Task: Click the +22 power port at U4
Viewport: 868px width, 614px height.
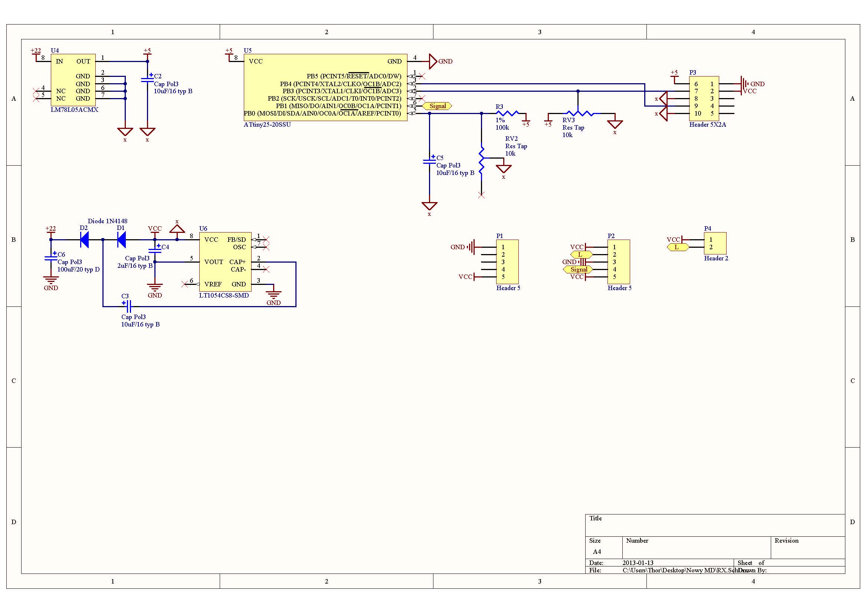Action: [x=36, y=53]
